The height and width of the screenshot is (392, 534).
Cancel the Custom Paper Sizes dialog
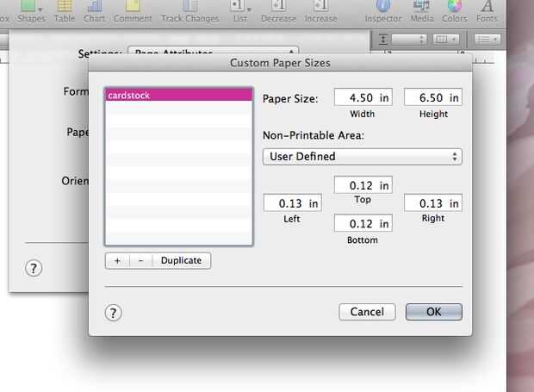pos(367,312)
